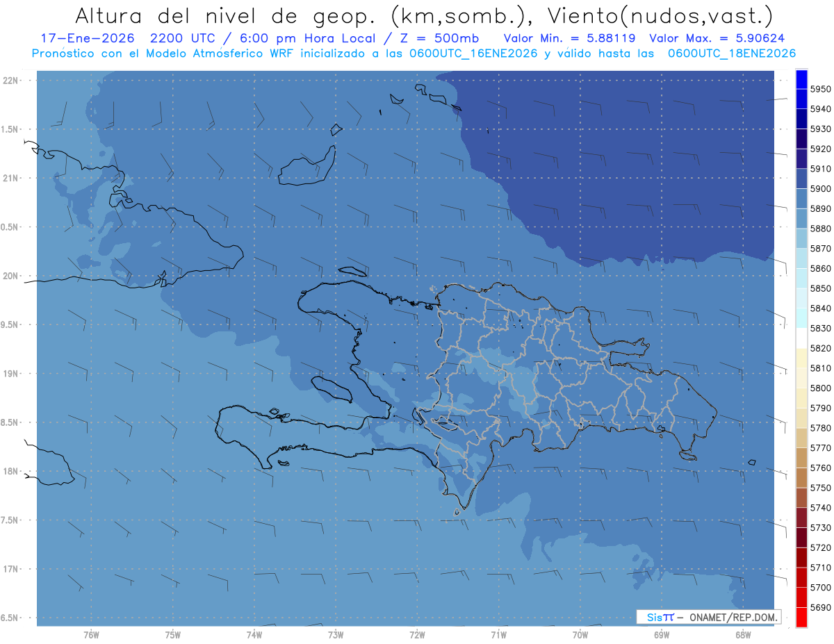Click the 72W longitude axis label
The height and width of the screenshot is (644, 834).
pyautogui.click(x=418, y=634)
